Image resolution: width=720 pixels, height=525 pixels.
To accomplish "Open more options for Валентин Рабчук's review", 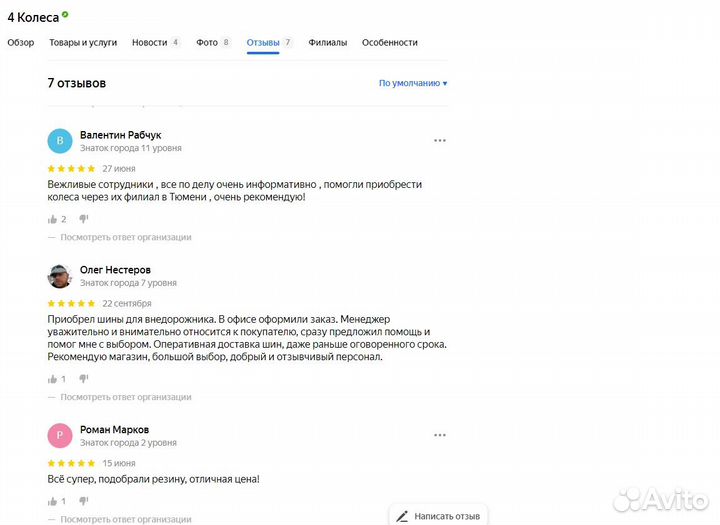I will pos(439,141).
